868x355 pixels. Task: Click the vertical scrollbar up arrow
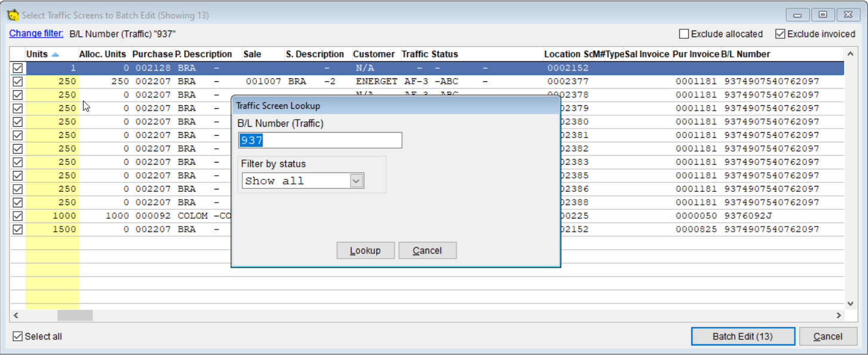[x=851, y=54]
